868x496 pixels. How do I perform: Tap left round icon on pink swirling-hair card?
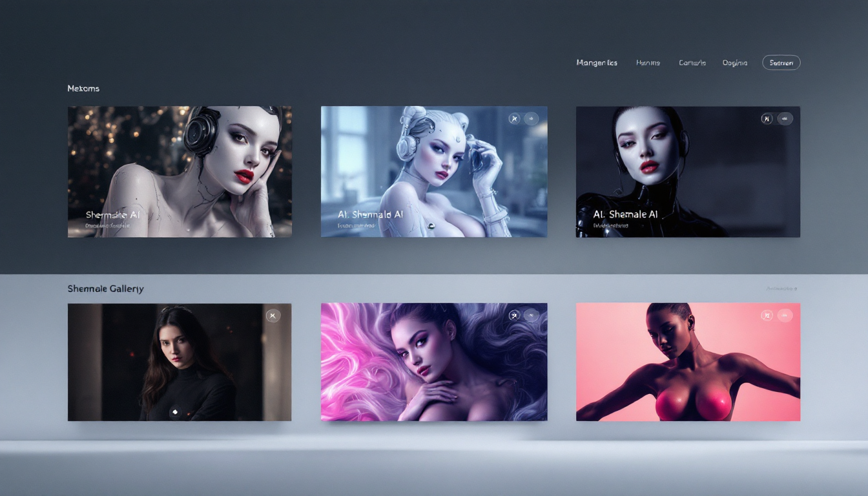[514, 315]
